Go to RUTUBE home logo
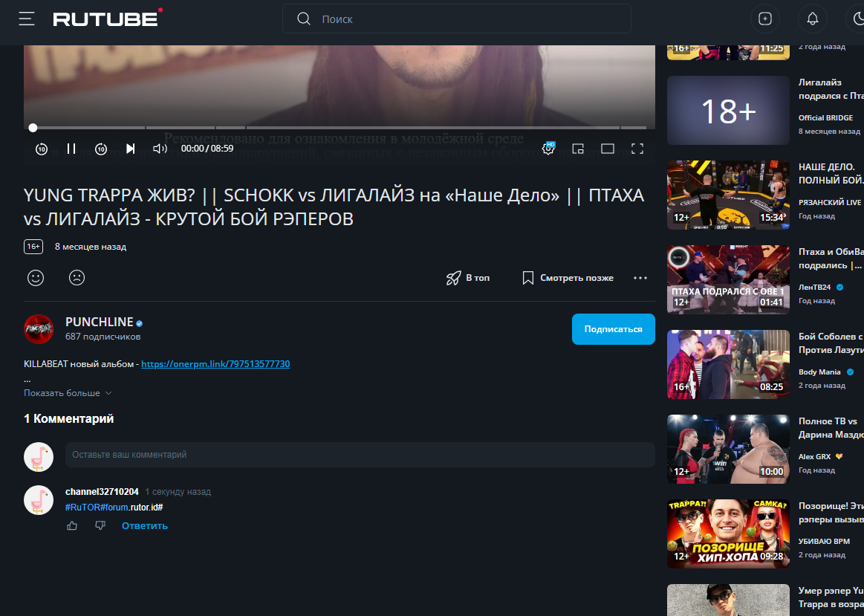The width and height of the screenshot is (864, 616). click(x=108, y=18)
